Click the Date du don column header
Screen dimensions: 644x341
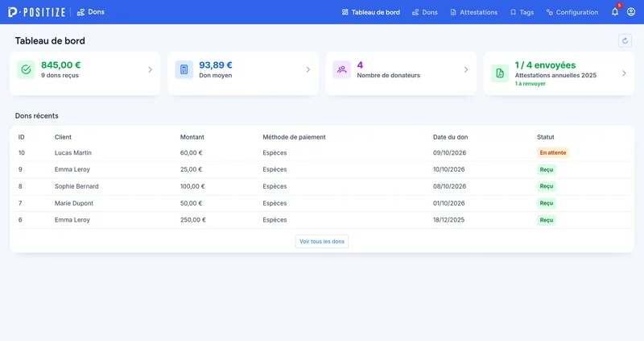click(450, 137)
